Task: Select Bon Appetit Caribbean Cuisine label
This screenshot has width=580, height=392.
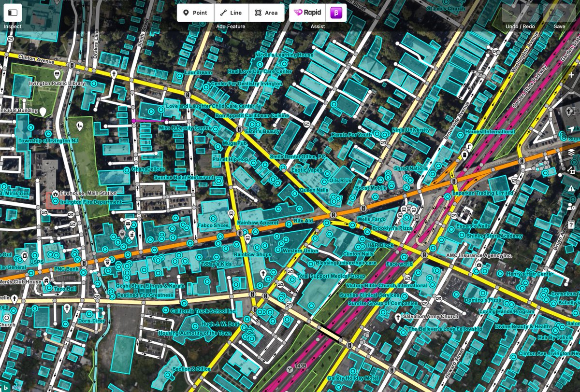Action: 252,115
